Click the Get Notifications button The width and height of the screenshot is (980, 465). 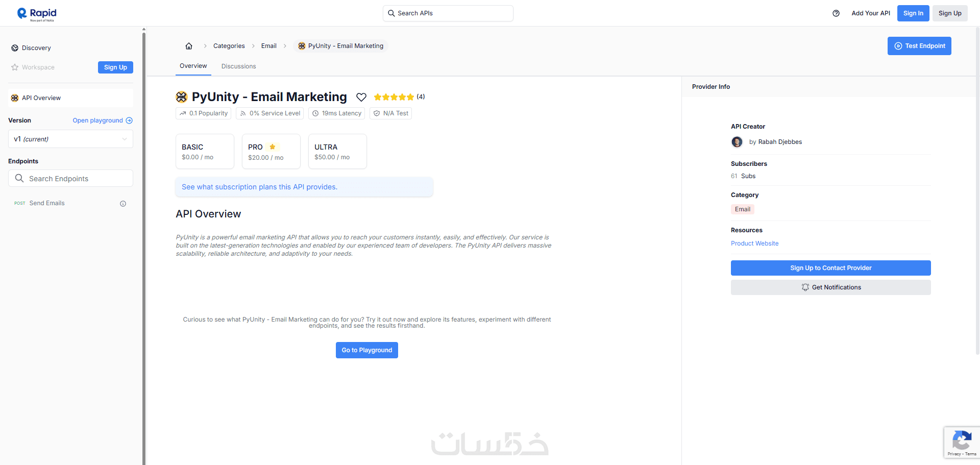[831, 287]
